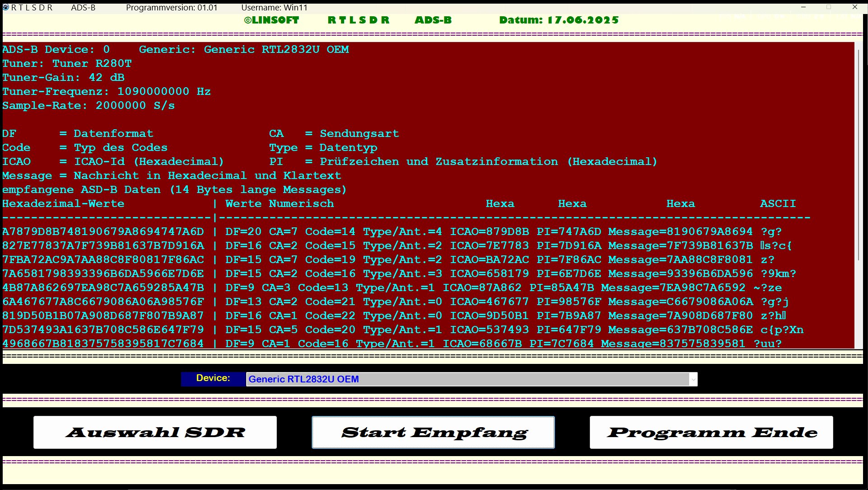
Task: Expand the Device combo box arrow
Action: tap(693, 379)
